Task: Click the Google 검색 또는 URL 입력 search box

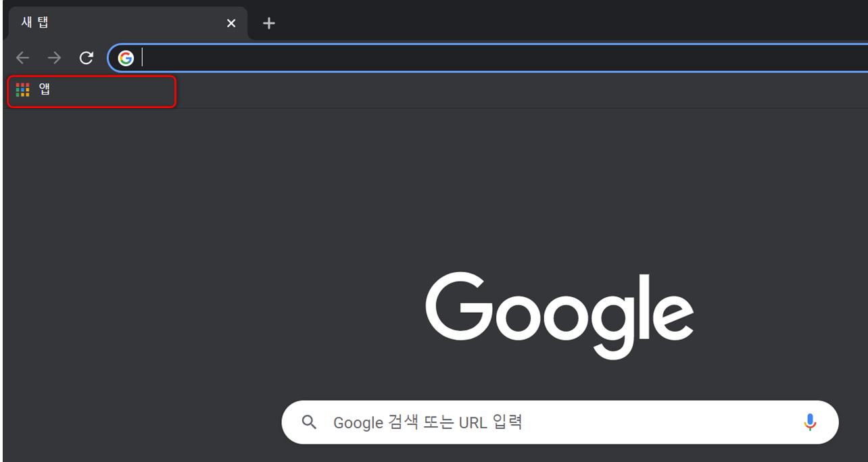Action: [560, 422]
